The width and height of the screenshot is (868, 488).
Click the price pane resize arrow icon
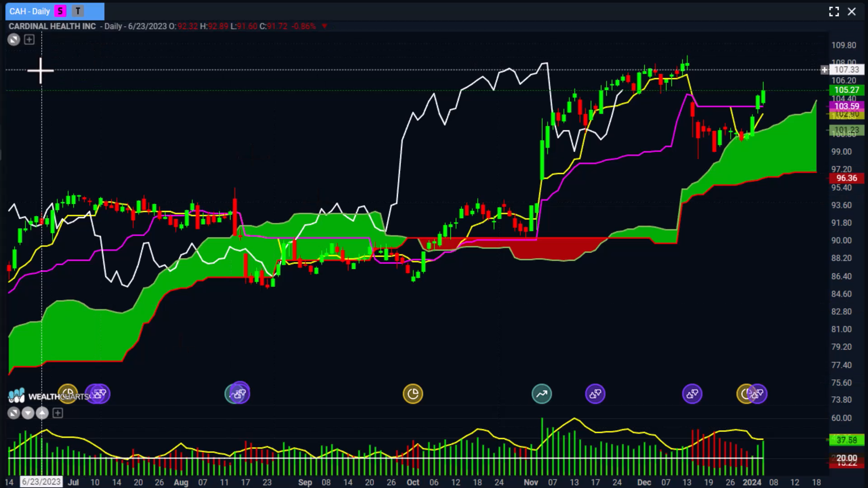point(14,40)
